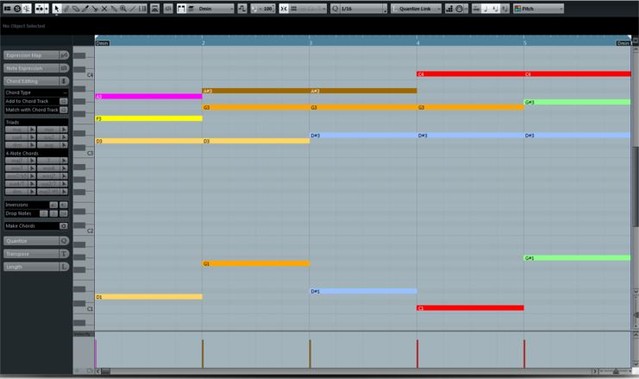Click the Solo Editor icon
The width and height of the screenshot is (639, 379).
tap(17, 8)
